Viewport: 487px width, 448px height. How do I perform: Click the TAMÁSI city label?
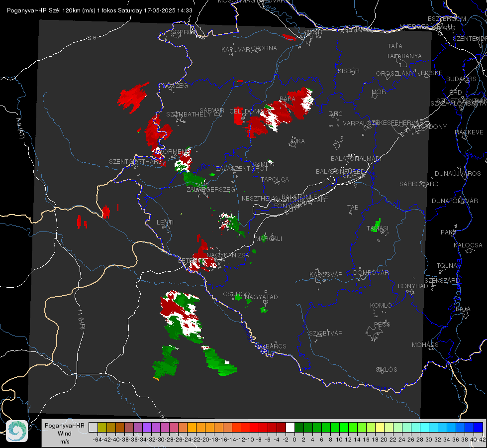378,228
